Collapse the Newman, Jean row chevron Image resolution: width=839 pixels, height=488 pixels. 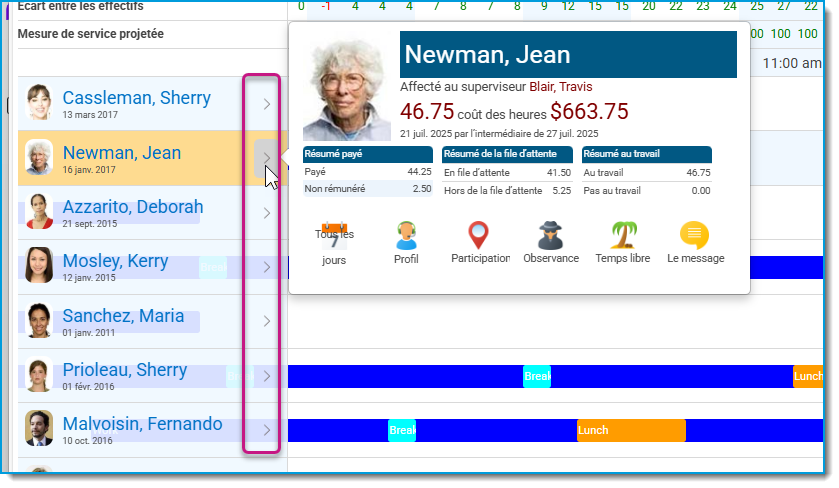pos(266,158)
